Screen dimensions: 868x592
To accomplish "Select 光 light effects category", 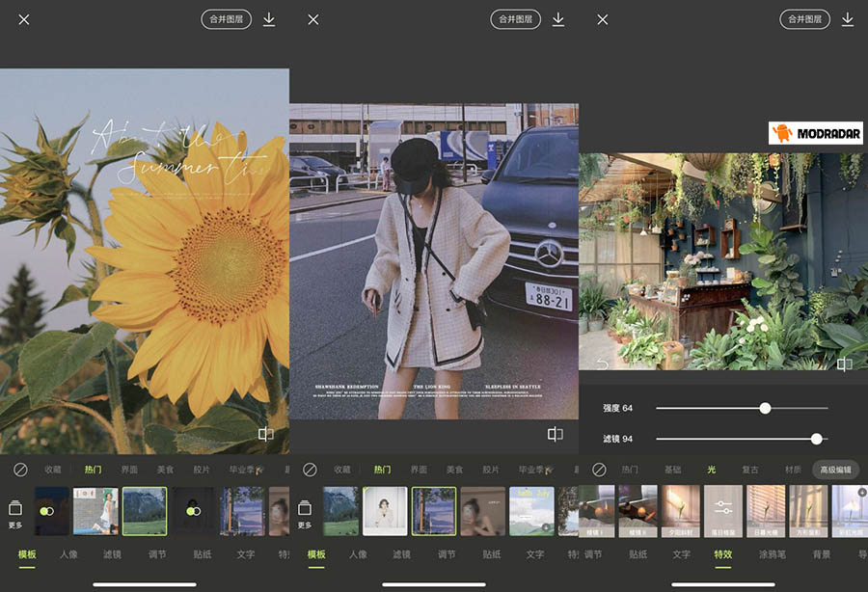I will [x=712, y=470].
